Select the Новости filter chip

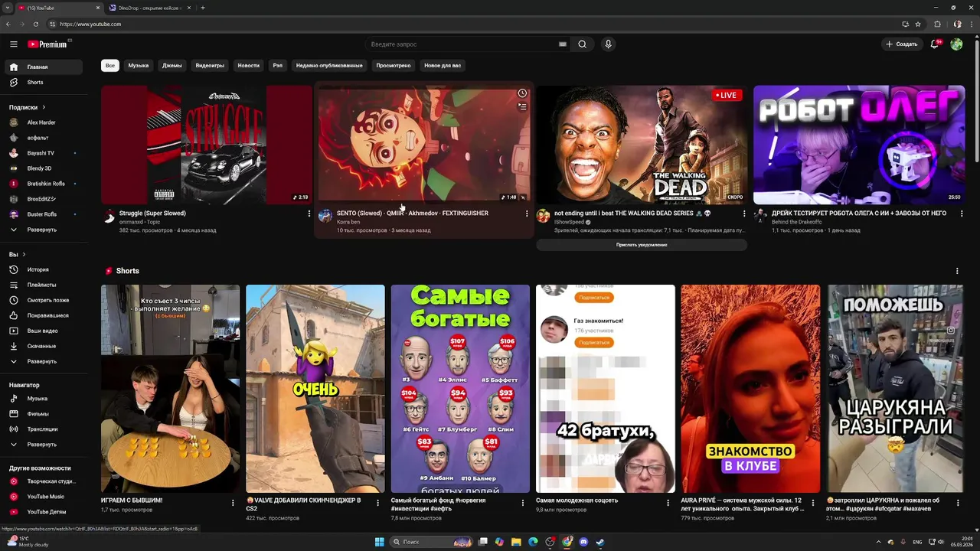pyautogui.click(x=249, y=66)
